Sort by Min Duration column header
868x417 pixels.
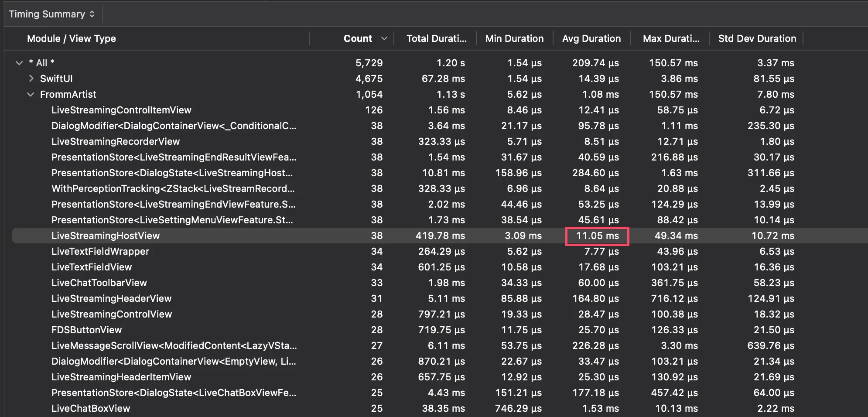pos(514,38)
